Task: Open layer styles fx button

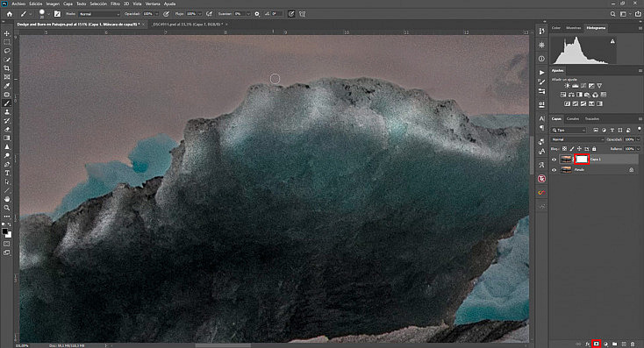Action: [x=587, y=344]
